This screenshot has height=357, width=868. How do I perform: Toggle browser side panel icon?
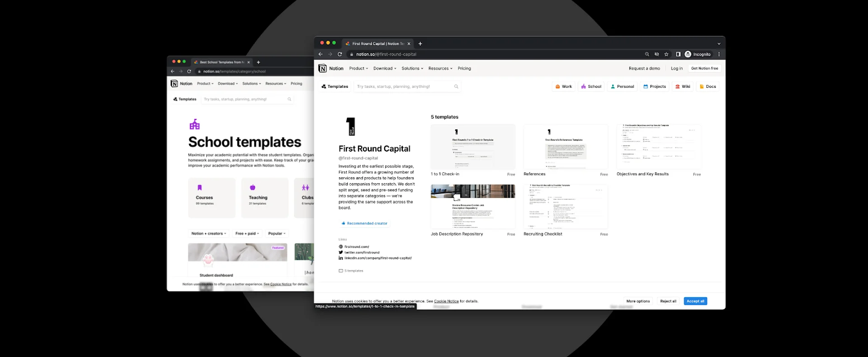(x=678, y=54)
